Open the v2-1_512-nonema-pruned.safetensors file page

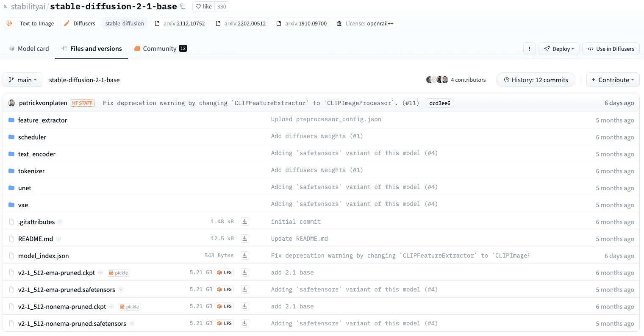coord(72,324)
